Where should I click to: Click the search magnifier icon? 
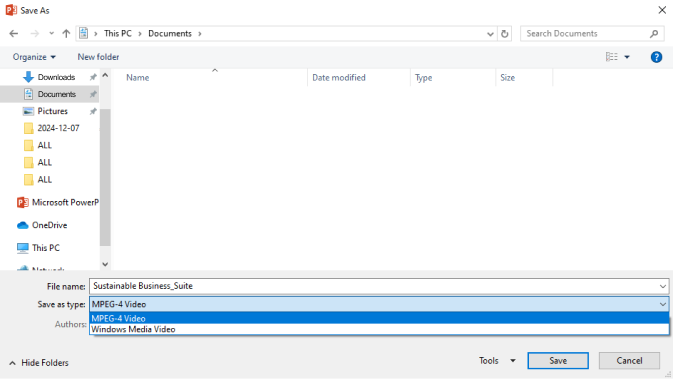click(x=654, y=33)
